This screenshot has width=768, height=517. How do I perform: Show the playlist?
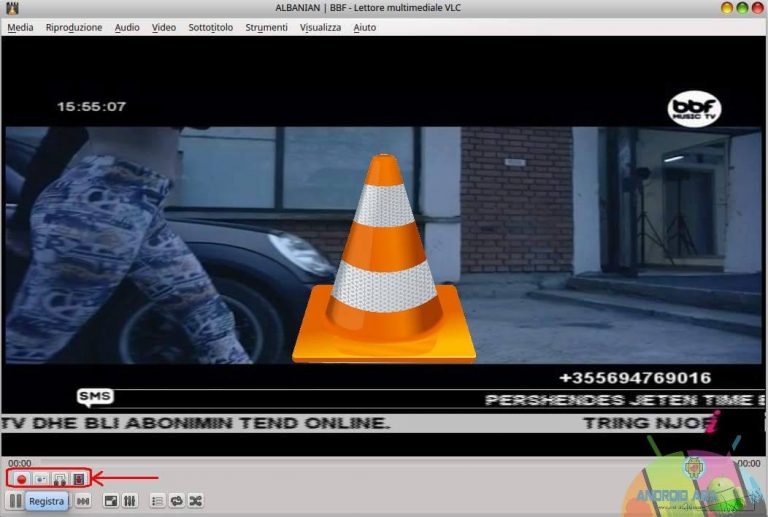157,501
